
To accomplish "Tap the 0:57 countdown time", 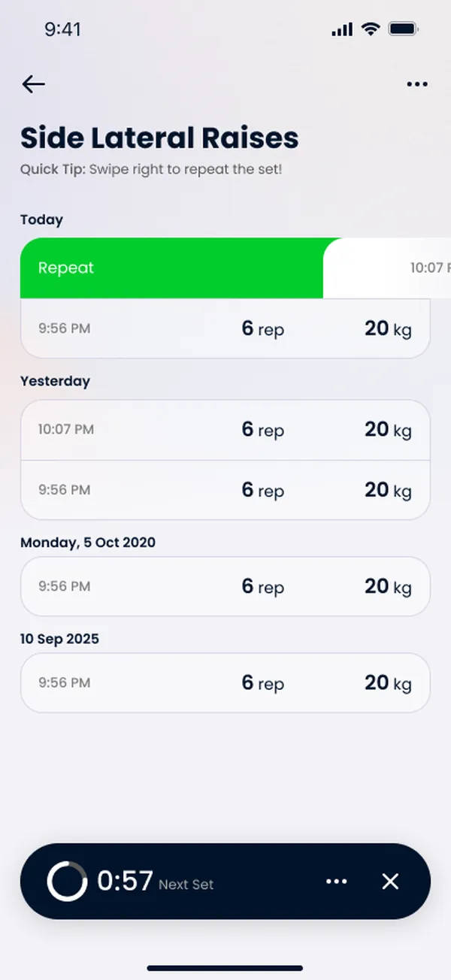I will [x=126, y=882].
